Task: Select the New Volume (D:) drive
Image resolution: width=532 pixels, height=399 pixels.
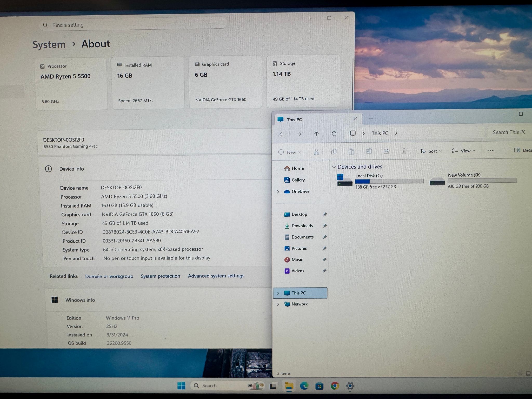Action: coord(473,180)
